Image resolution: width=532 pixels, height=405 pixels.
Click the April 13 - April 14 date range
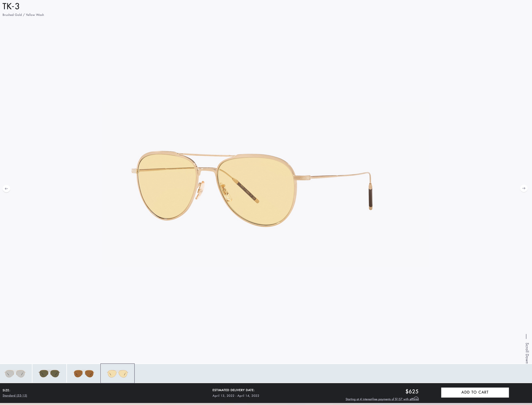[x=236, y=396]
